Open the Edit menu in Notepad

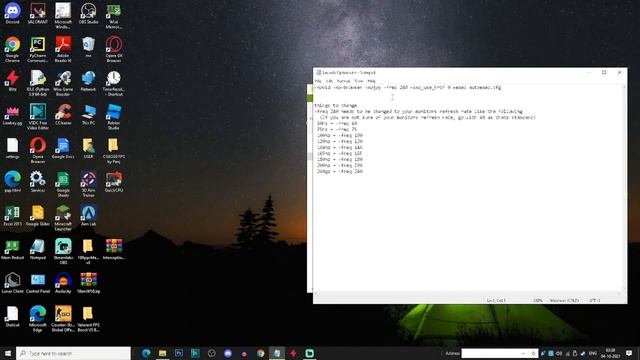[329, 81]
